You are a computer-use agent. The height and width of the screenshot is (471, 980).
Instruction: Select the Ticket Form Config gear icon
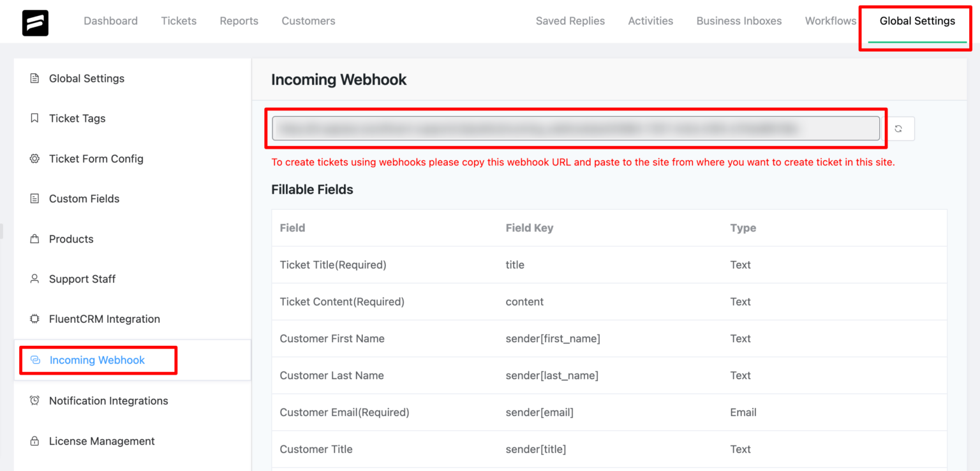point(34,158)
